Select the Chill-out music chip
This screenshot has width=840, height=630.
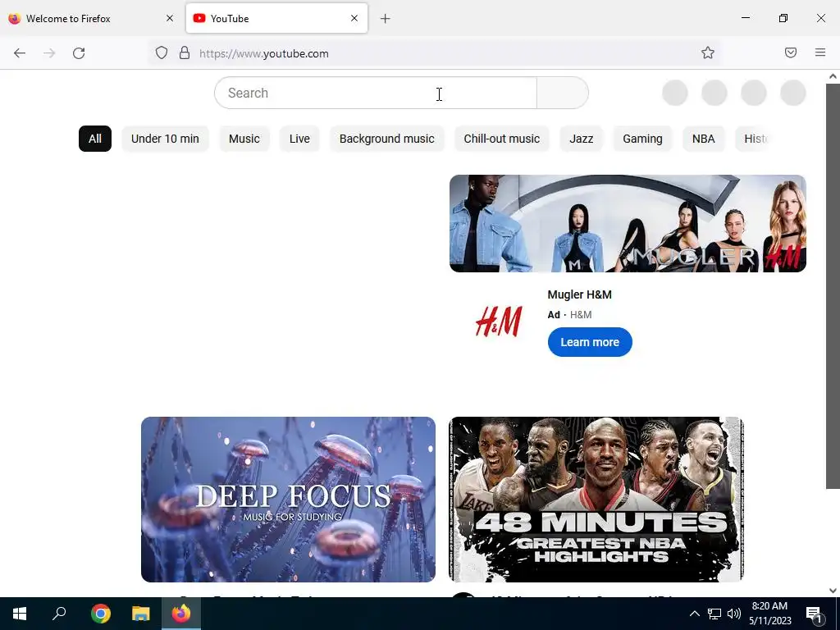(502, 139)
